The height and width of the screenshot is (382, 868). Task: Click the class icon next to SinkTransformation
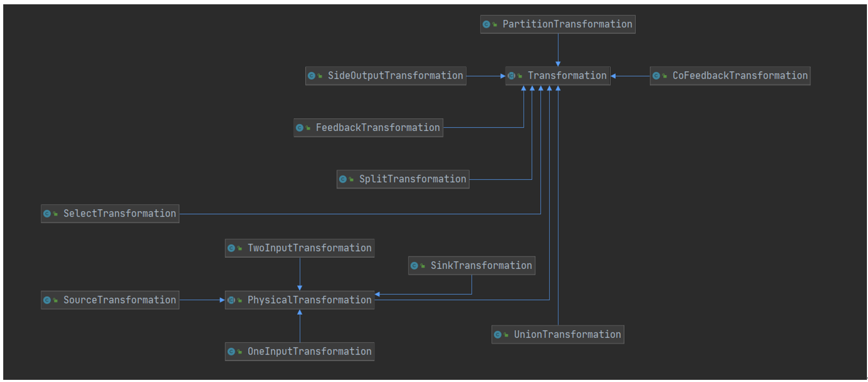tap(415, 266)
